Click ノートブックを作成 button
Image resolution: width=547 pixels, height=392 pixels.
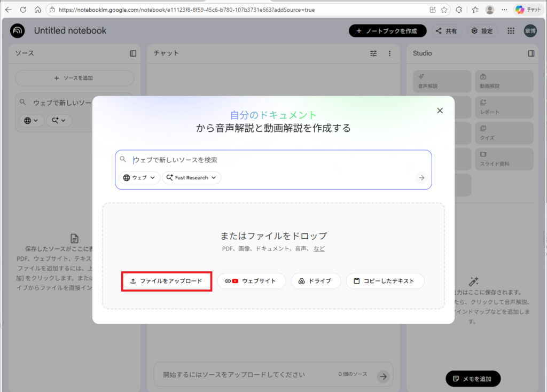pos(387,31)
